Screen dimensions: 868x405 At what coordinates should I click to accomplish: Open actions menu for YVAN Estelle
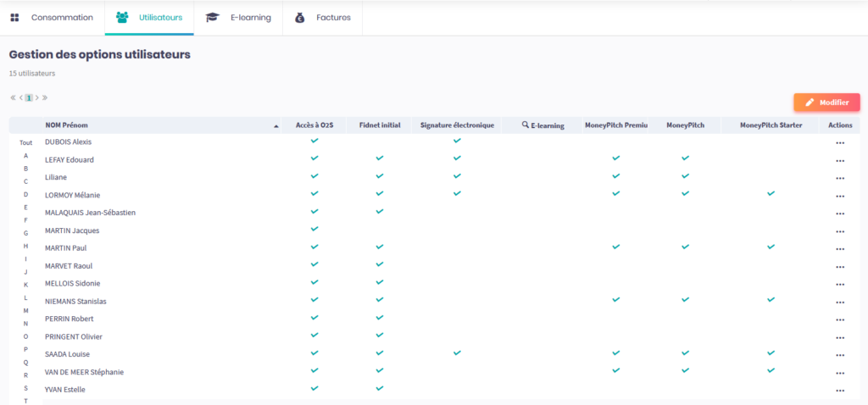[839, 391]
